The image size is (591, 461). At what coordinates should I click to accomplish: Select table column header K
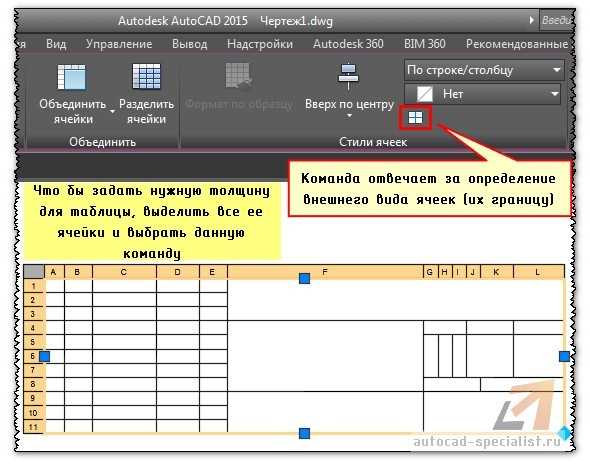pyautogui.click(x=496, y=272)
